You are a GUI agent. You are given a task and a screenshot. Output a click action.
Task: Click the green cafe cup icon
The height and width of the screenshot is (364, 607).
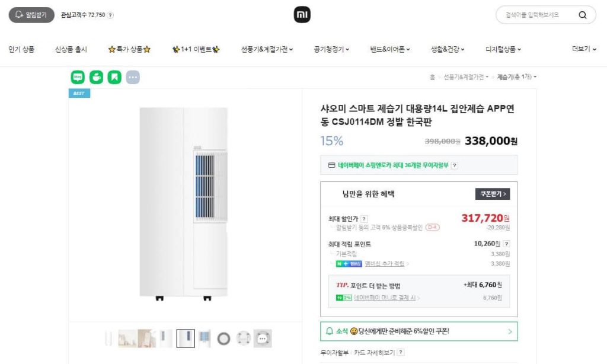[x=96, y=77]
